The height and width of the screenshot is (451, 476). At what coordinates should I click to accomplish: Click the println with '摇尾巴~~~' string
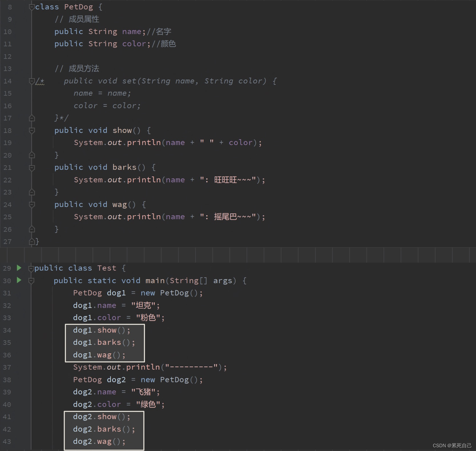(170, 217)
